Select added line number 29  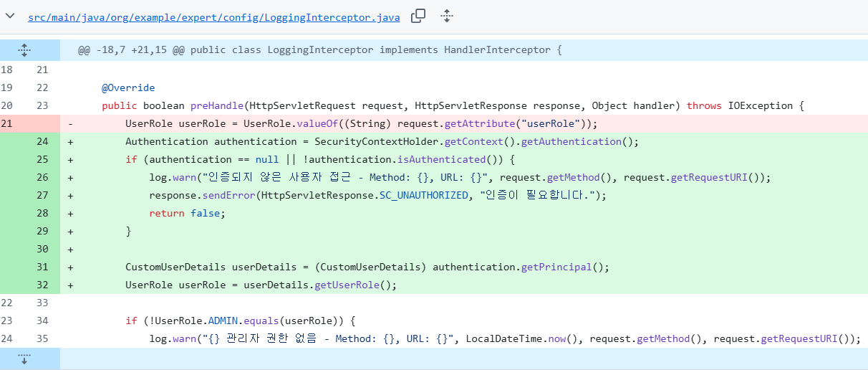click(x=42, y=231)
